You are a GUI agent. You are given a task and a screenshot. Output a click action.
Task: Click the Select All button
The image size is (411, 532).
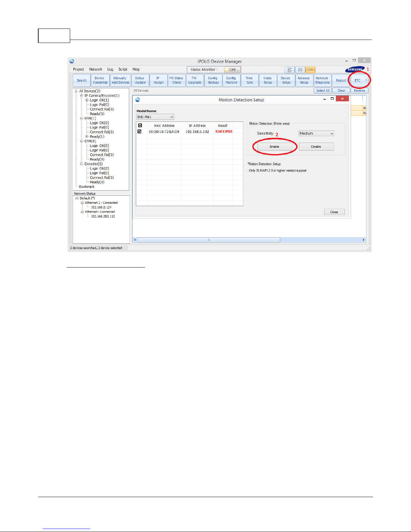point(323,91)
